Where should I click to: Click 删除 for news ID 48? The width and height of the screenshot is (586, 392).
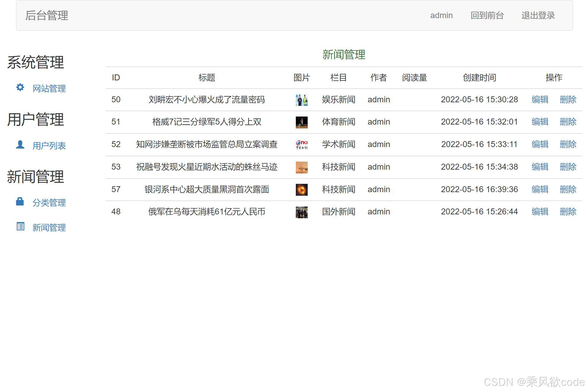coord(568,212)
